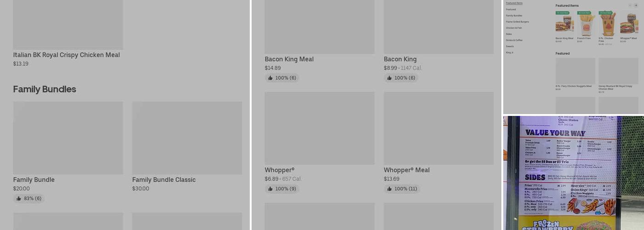This screenshot has height=230, width=644.
Task: Jump to Drinks & Coffee category
Action: (514, 40)
